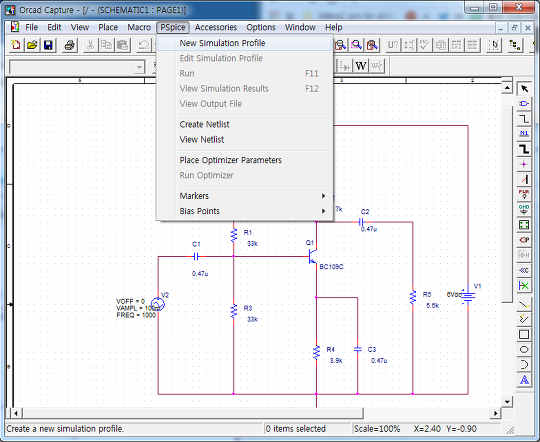Select the Place bus tool
Screen dimensions: 540x442
pos(524,149)
